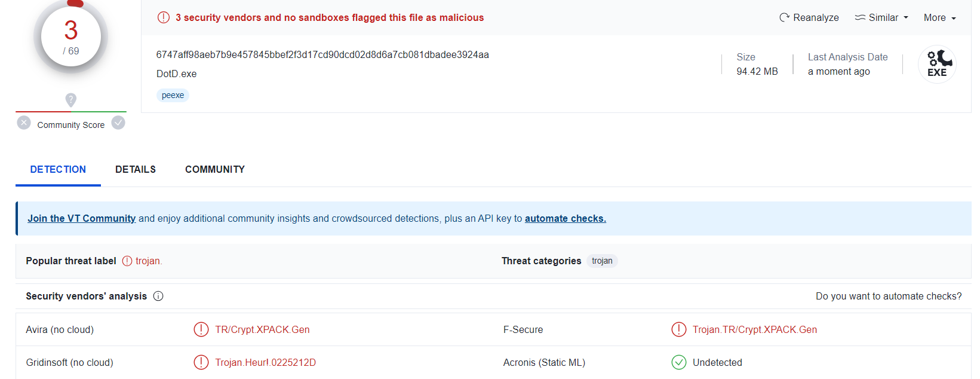Open the Similar dropdown menu
This screenshot has width=980, height=379.
pyautogui.click(x=881, y=18)
